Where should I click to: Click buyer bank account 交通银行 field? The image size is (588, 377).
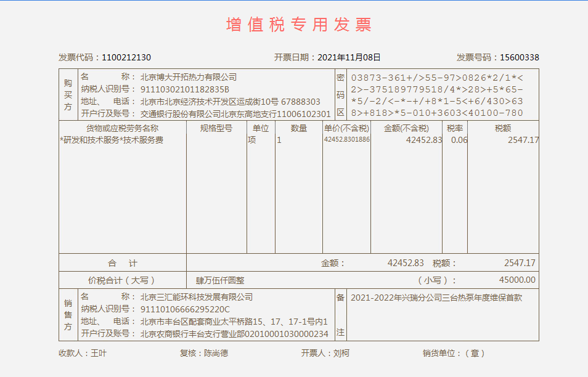click(235, 113)
